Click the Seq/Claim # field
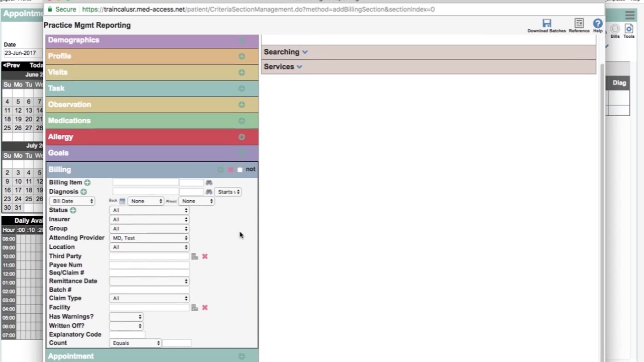This screenshot has height=362, width=644. tap(149, 273)
